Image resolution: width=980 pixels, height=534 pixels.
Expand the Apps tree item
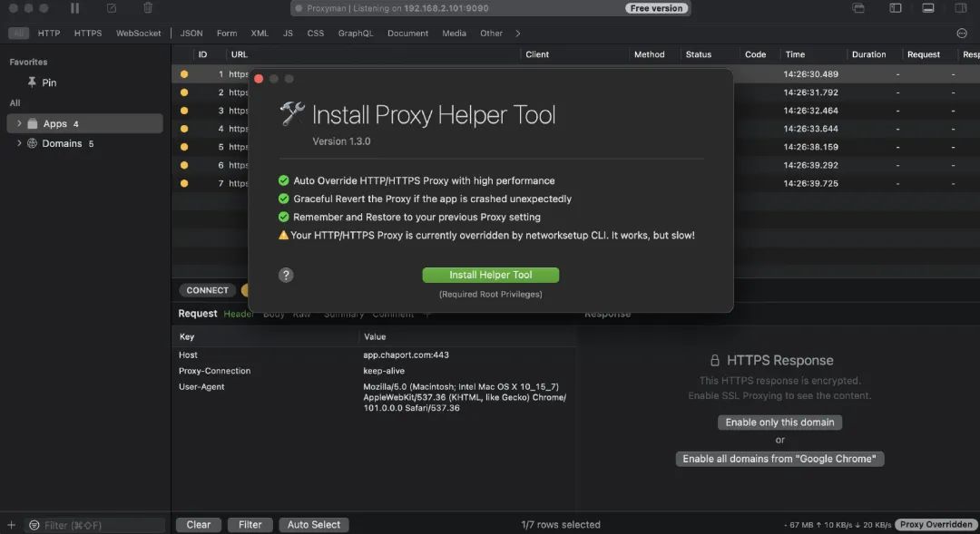click(x=19, y=123)
